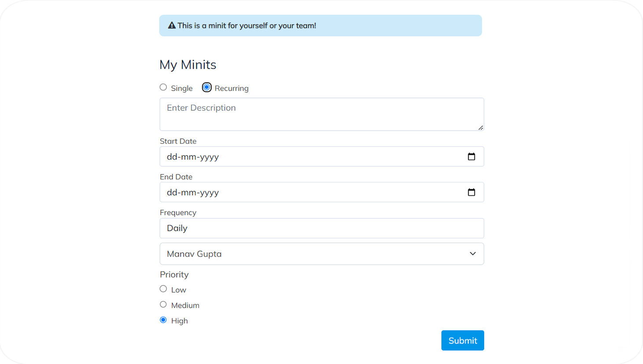Focus the Enter Description text area
Screen dimensions: 643x364
tap(322, 114)
